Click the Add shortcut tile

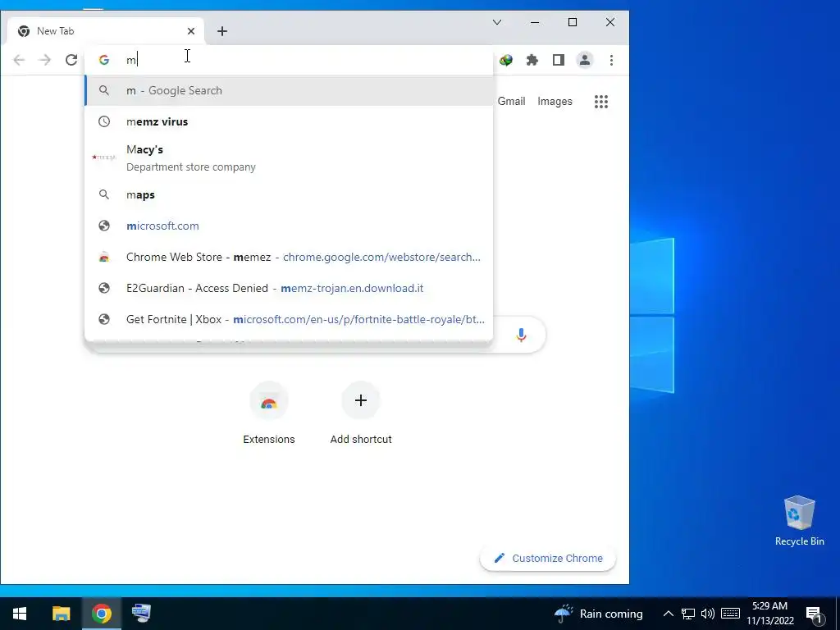pyautogui.click(x=361, y=413)
